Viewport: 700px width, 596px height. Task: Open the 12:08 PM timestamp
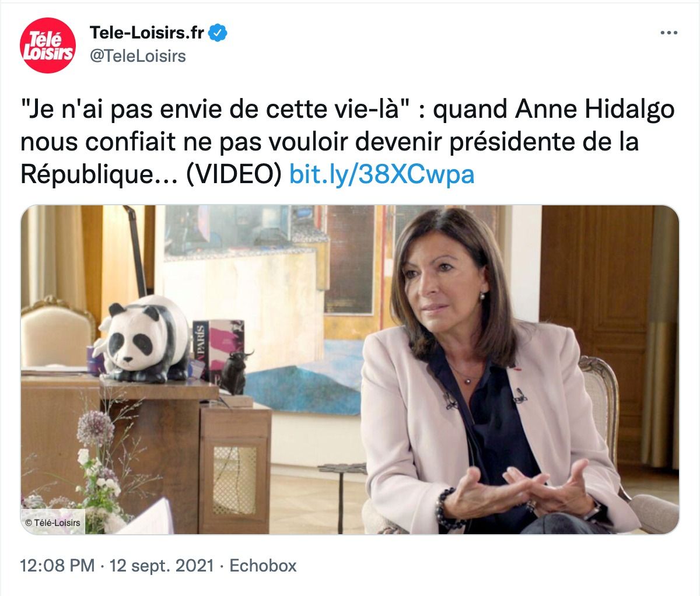57,566
